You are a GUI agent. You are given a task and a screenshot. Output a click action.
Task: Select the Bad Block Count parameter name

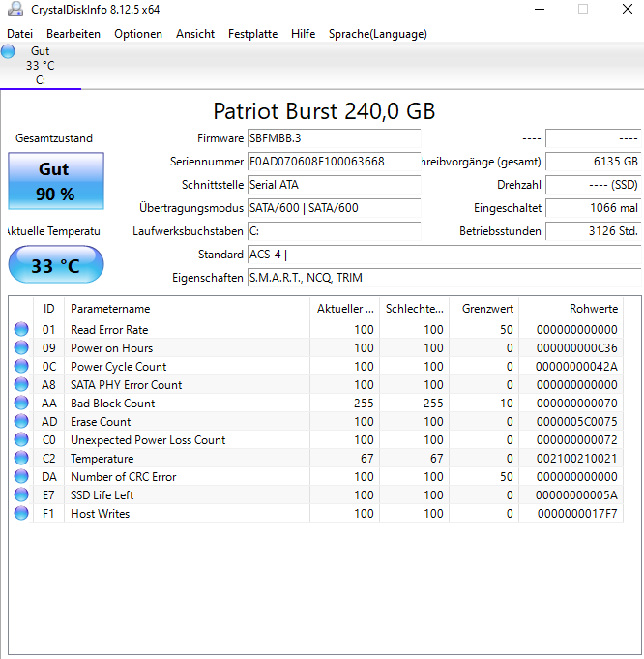coord(112,404)
